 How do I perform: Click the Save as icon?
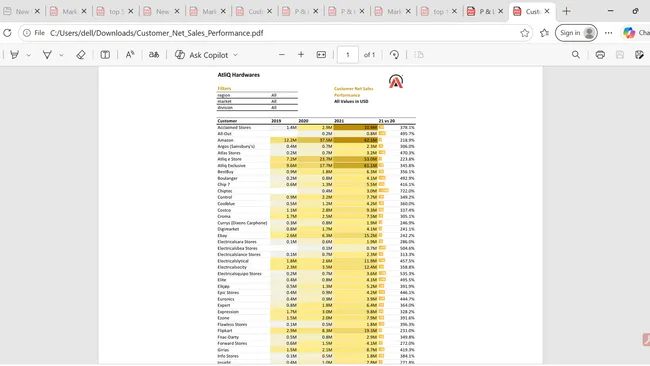(x=639, y=55)
